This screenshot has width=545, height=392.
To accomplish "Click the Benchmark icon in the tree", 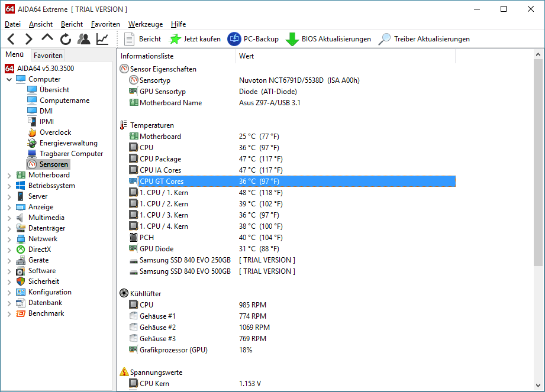I will point(21,313).
